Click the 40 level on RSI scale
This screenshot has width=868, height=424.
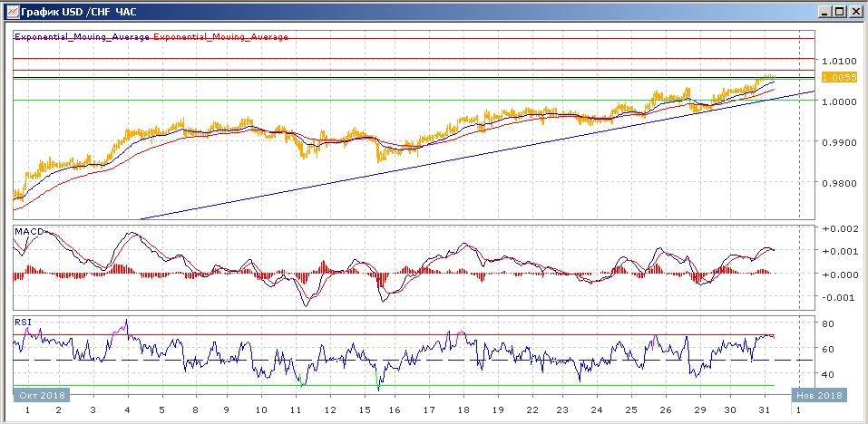pos(829,374)
